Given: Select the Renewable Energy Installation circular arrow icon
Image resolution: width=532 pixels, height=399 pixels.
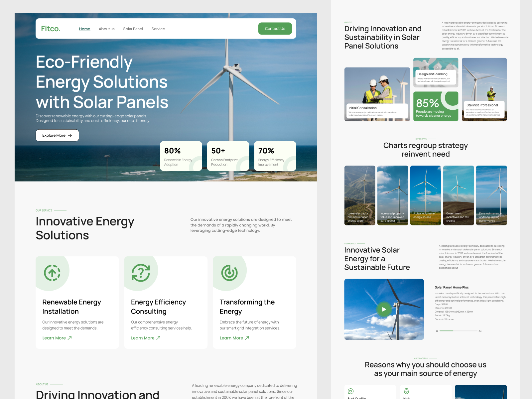Looking at the screenshot, I should point(53,273).
